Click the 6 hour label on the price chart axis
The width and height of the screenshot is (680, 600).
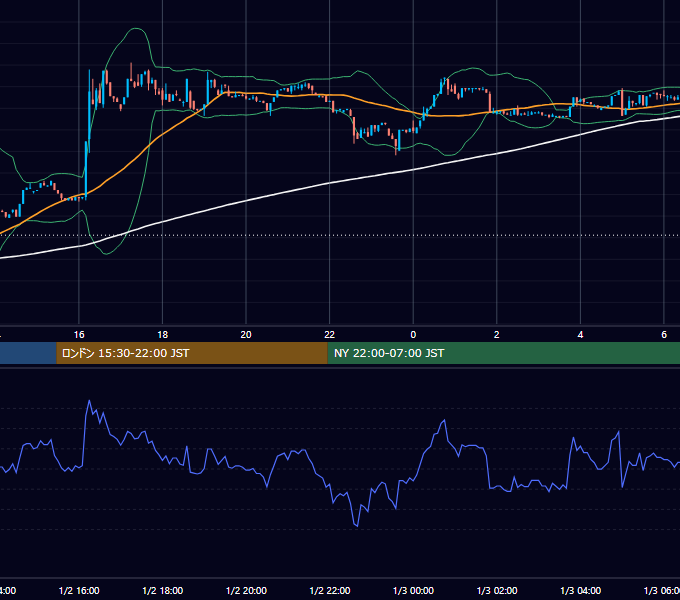[664, 335]
